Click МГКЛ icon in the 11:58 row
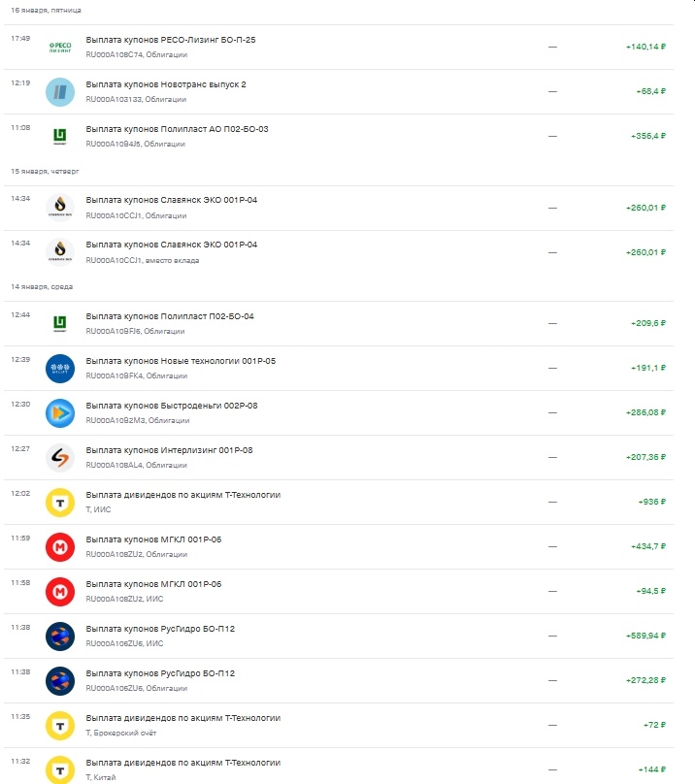Screen dimensions: 695x784 pos(60,592)
